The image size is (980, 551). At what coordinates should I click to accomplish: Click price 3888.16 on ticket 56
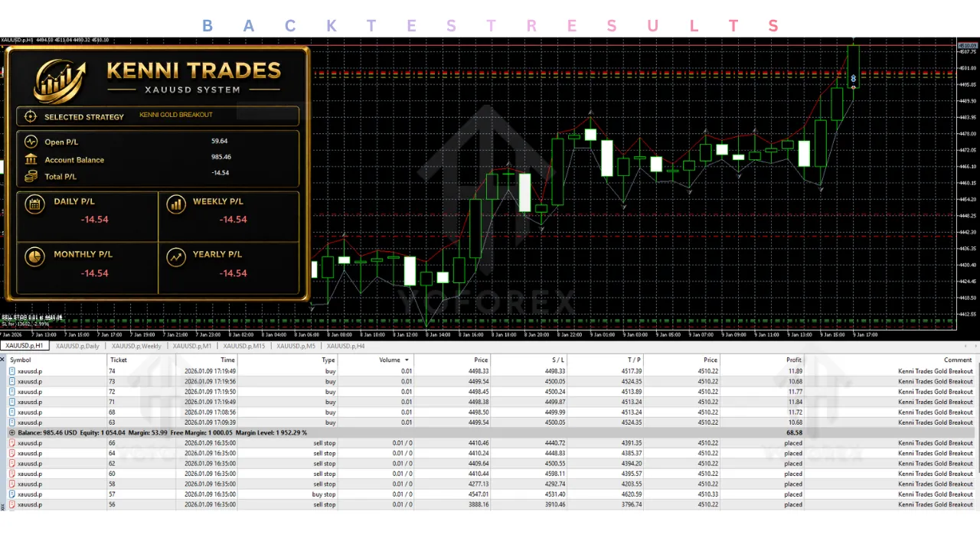(477, 505)
